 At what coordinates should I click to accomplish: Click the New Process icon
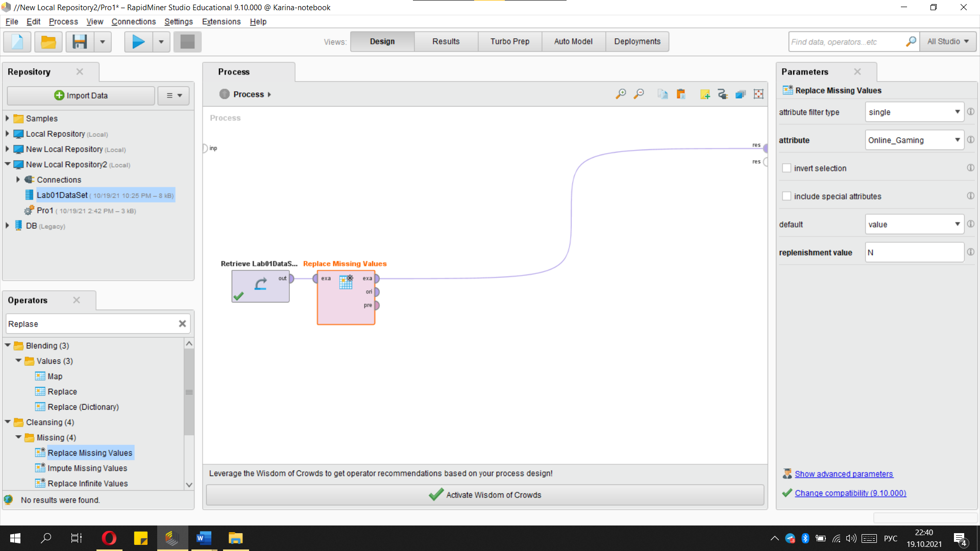(17, 41)
